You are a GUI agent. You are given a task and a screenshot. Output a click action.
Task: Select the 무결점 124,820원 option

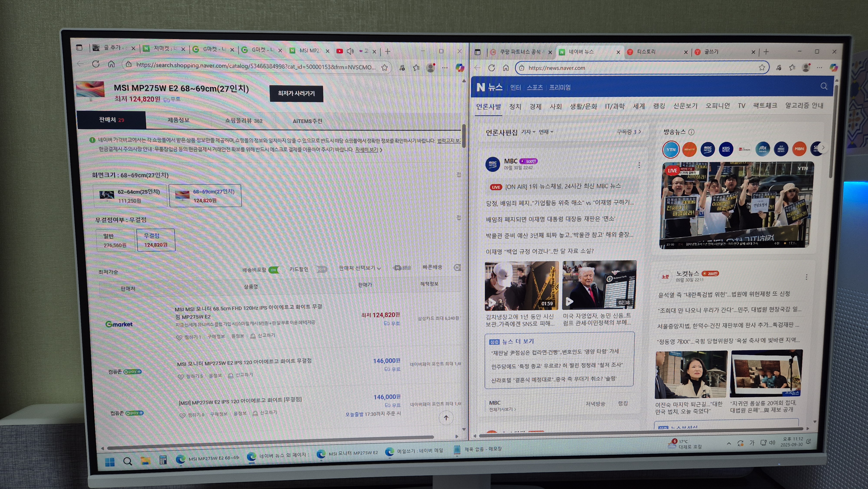click(x=156, y=240)
